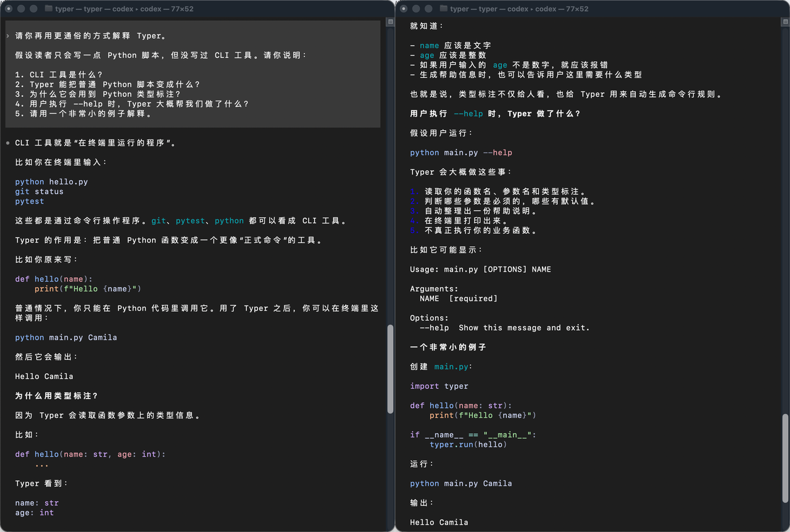Click "Usage: main.py [OPTIONS] NAME"
790x532 pixels.
pos(481,270)
